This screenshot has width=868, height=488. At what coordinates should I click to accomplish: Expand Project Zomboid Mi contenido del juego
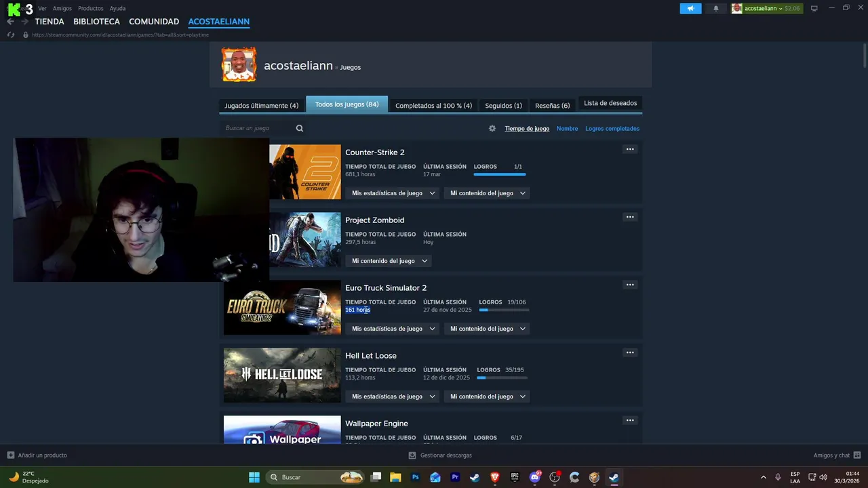coord(389,261)
